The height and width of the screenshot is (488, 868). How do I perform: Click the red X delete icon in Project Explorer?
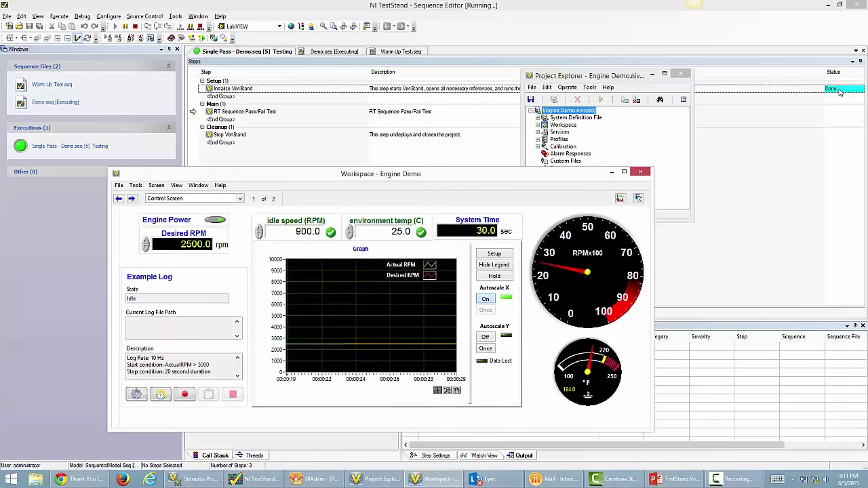(577, 100)
